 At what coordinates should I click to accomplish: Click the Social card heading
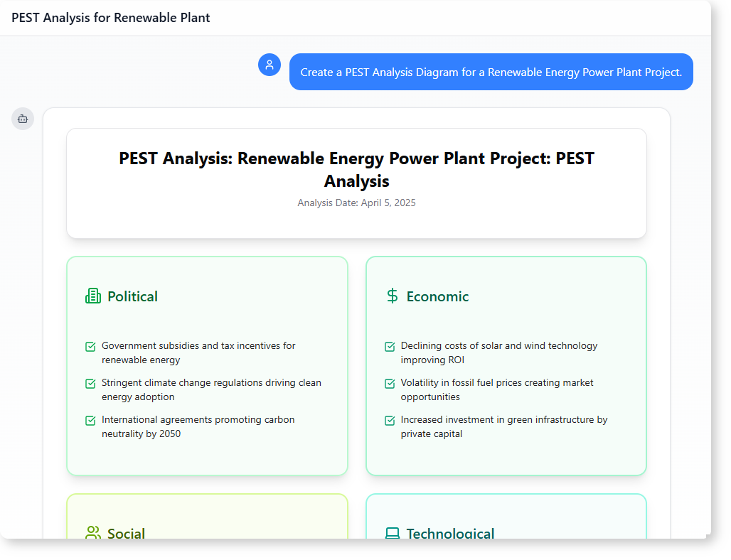tap(126, 533)
